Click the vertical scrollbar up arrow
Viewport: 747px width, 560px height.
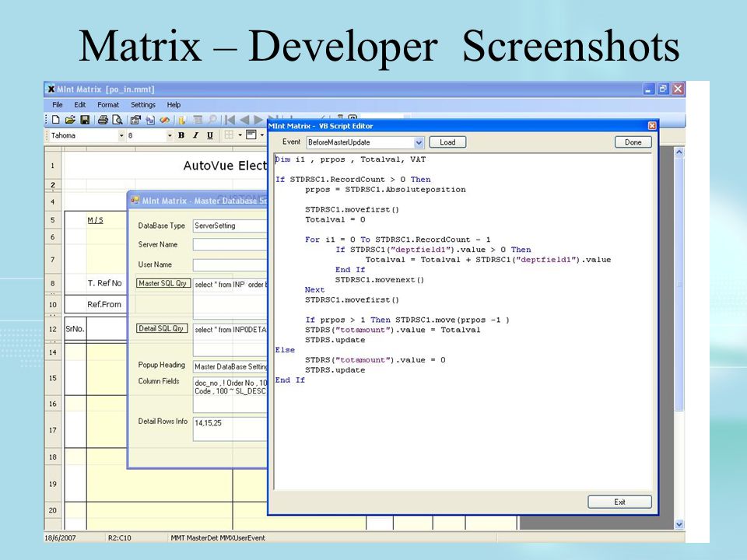click(679, 152)
